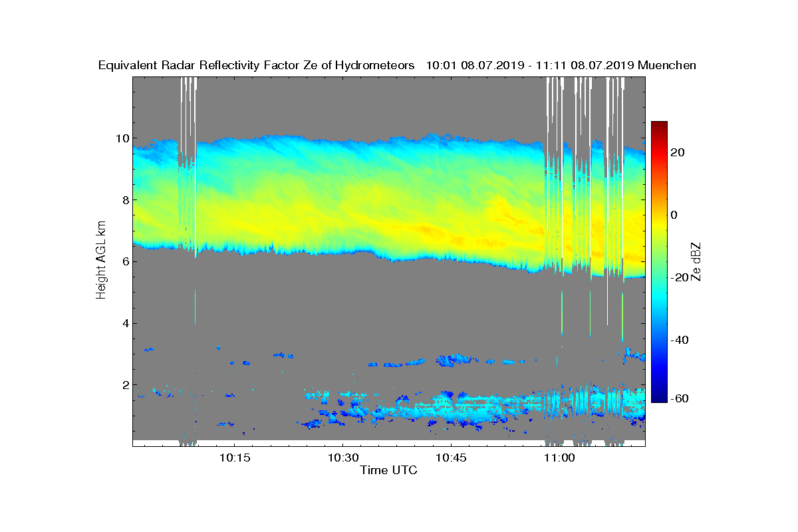Click the dark red top of the colorbar
Viewport: 798px width, 532px height.
tap(659, 126)
